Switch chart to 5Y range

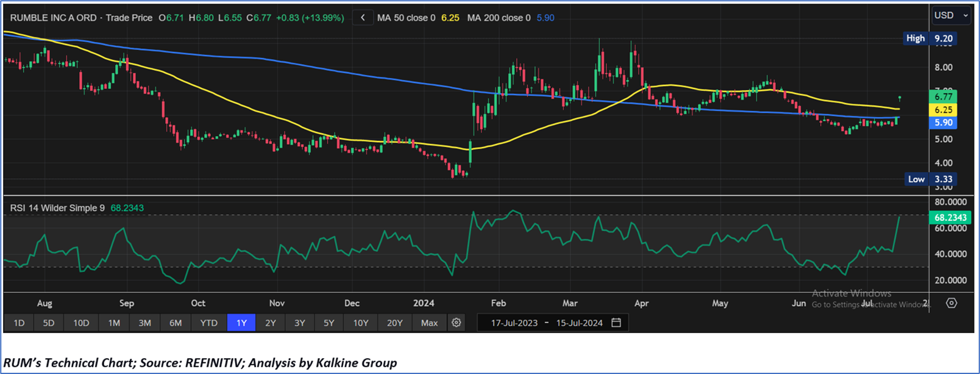click(328, 323)
